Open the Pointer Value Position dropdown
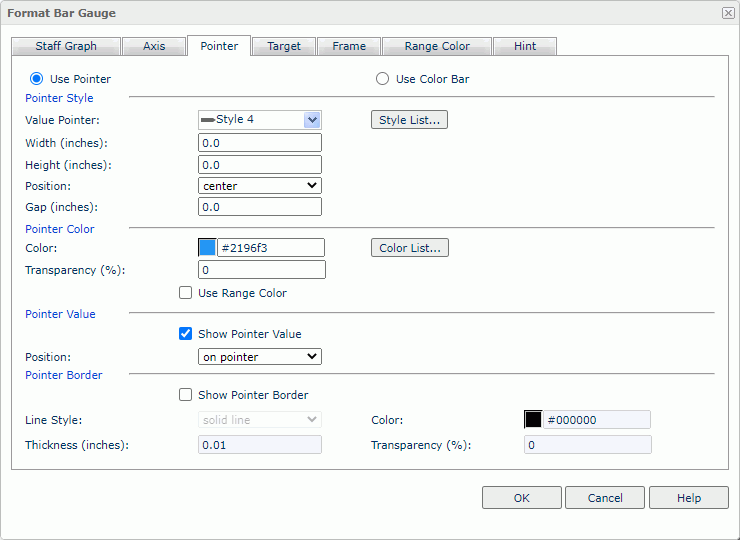740x540 pixels. tap(260, 357)
